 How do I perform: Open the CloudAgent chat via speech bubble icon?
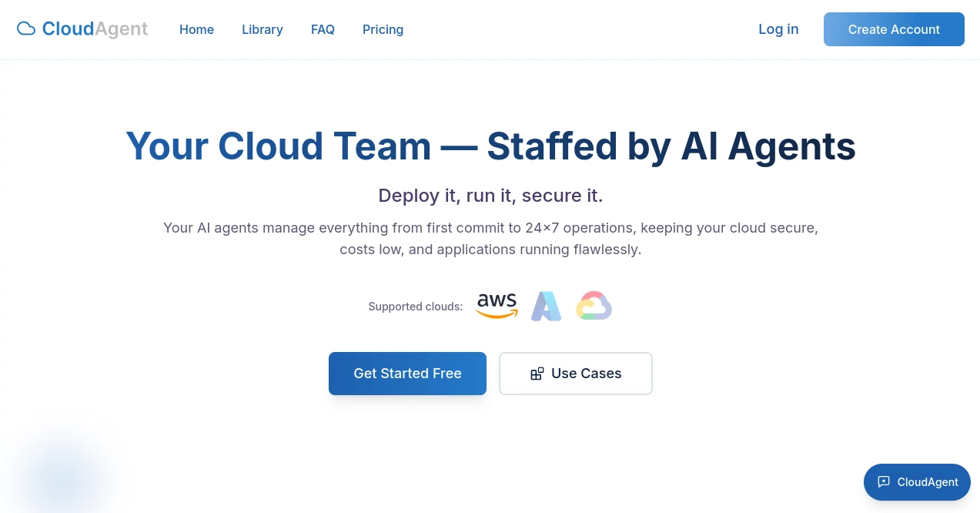[883, 482]
